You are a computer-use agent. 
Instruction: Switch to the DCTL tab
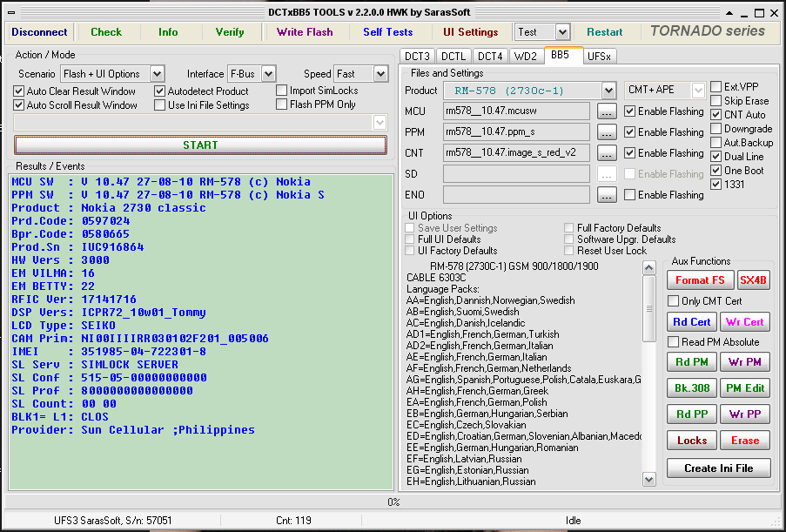pos(453,56)
